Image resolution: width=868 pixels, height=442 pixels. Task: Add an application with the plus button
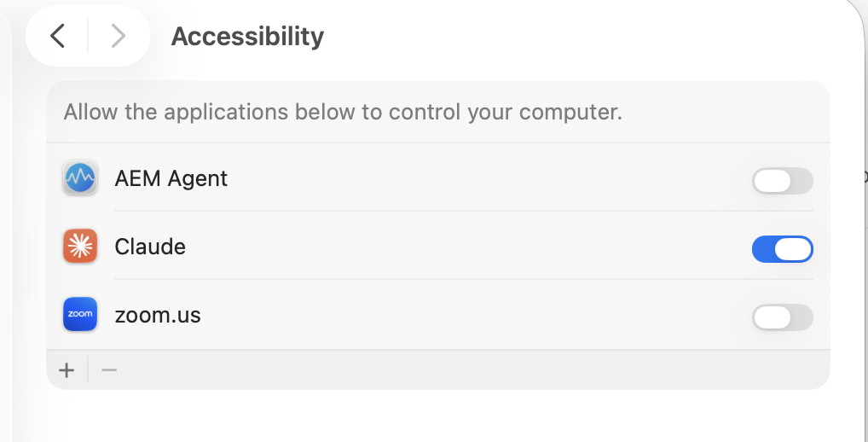[67, 369]
